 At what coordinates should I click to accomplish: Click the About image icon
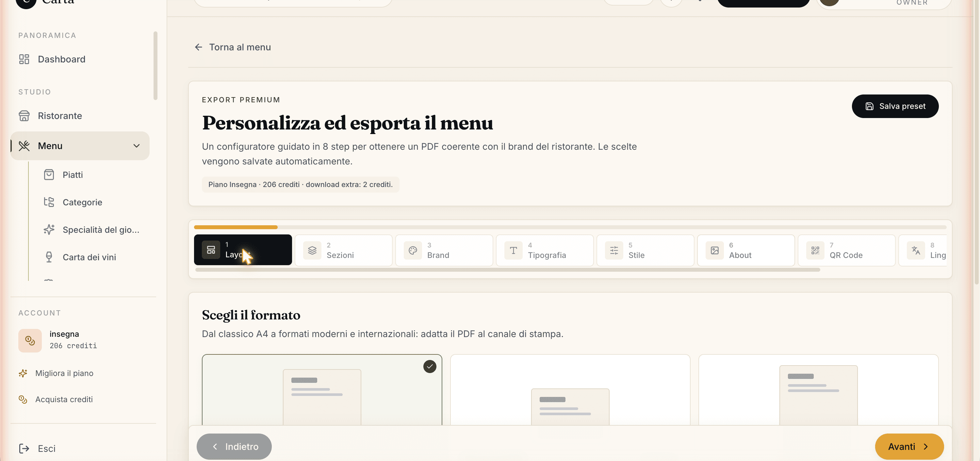[714, 250]
